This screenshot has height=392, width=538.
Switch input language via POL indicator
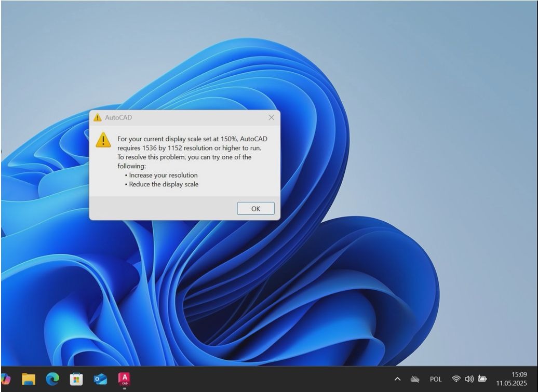click(436, 379)
